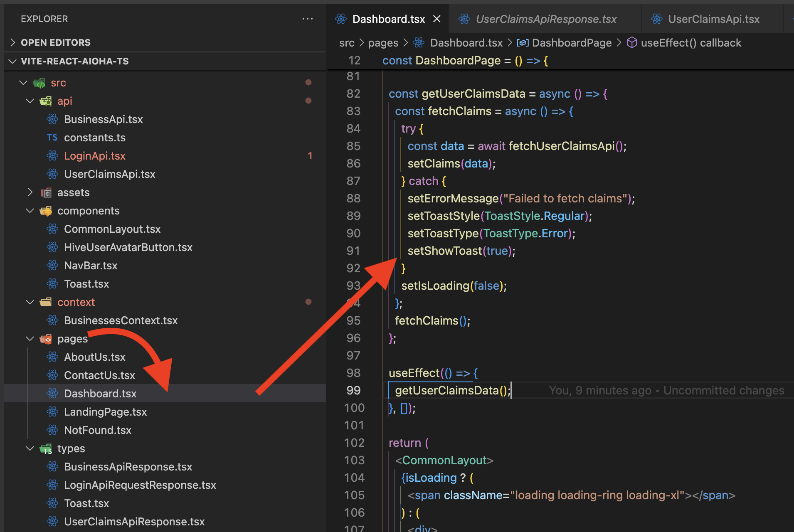Collapse the components folder chevron

point(30,211)
